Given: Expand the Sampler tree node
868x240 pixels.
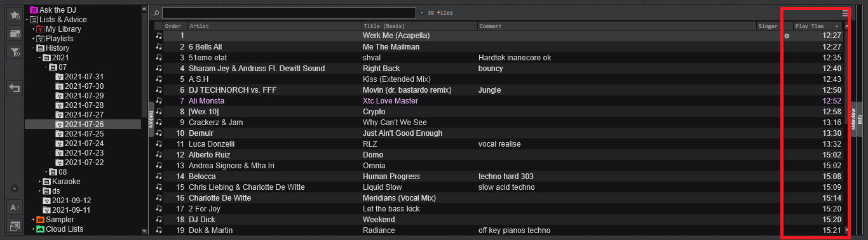Looking at the screenshot, I should [x=34, y=220].
